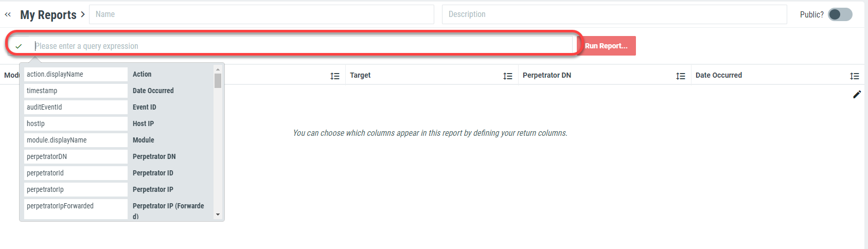Click the sort icon left of Target header
This screenshot has width=868, height=249.
[335, 76]
